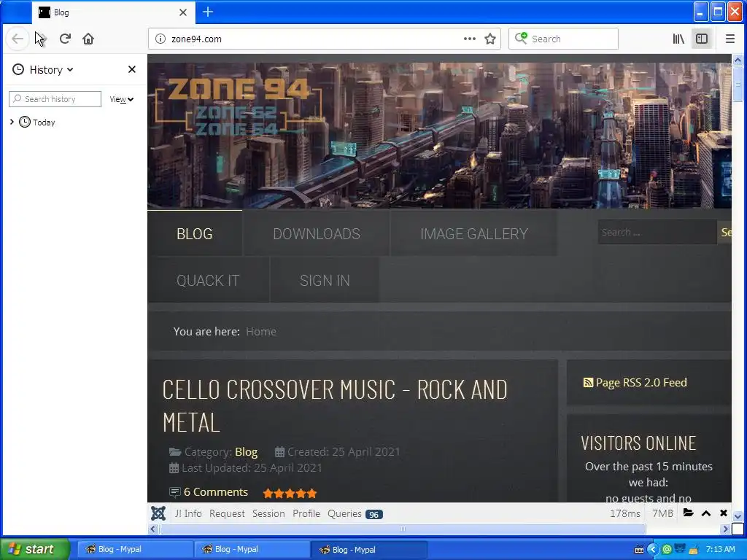Open the Library toolbar icon

click(678, 39)
